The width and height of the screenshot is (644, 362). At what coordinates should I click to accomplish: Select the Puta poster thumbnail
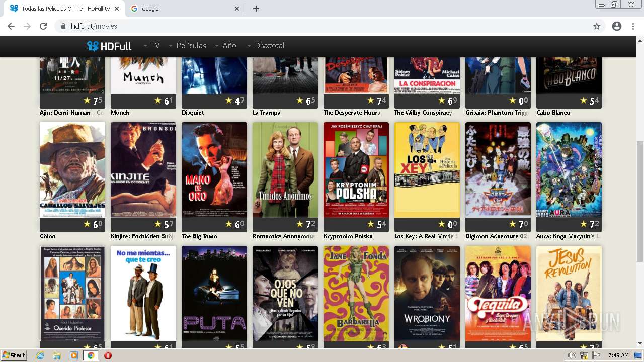(214, 294)
